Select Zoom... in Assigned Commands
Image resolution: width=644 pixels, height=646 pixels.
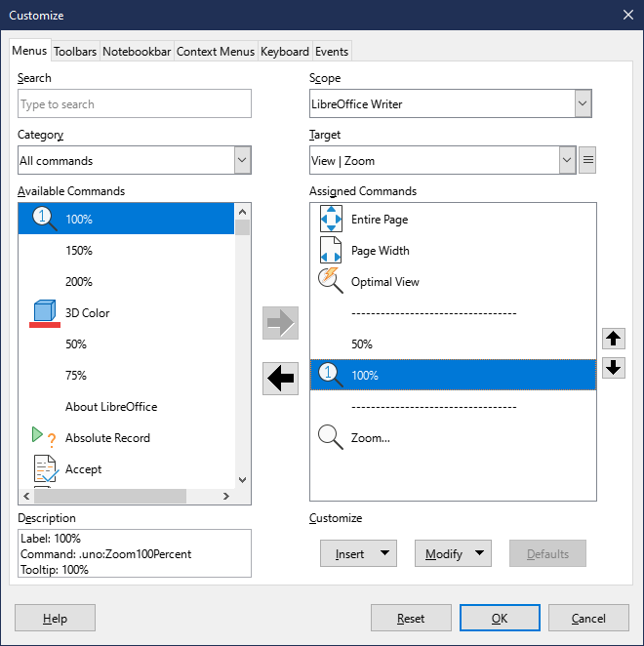[453, 437]
